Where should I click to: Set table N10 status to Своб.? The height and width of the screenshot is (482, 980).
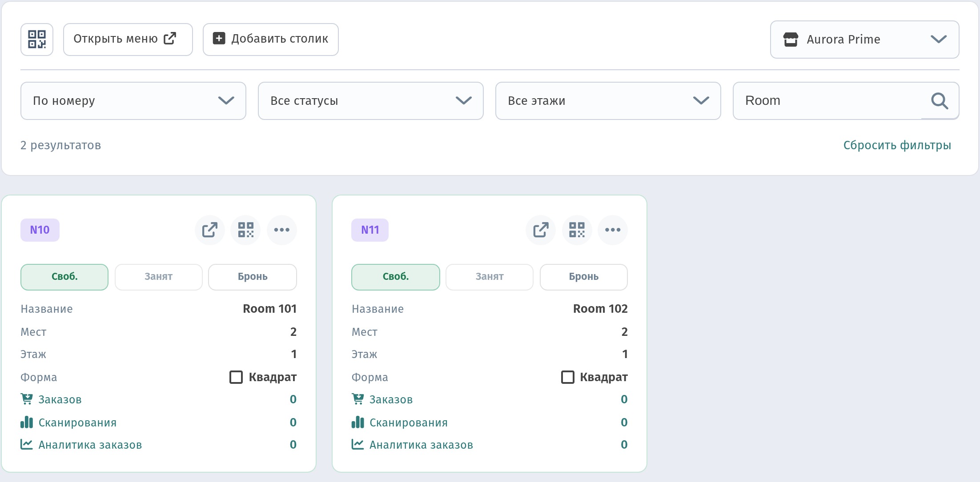coord(64,277)
